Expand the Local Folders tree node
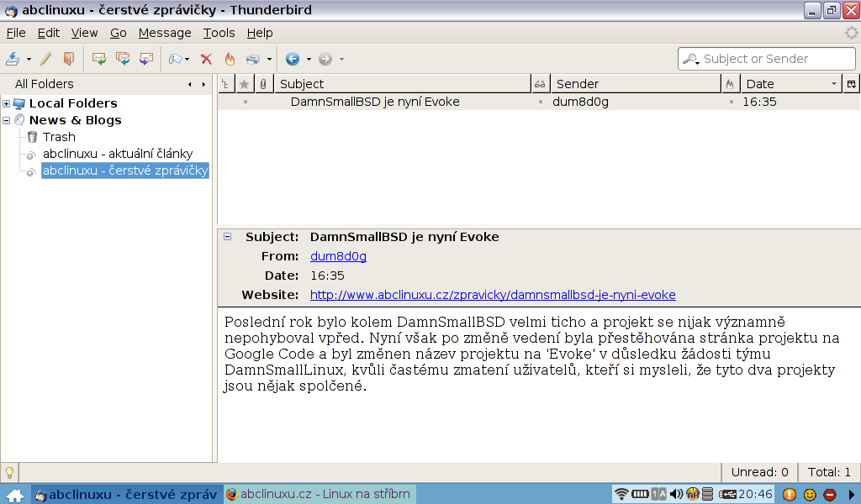 click(7, 103)
